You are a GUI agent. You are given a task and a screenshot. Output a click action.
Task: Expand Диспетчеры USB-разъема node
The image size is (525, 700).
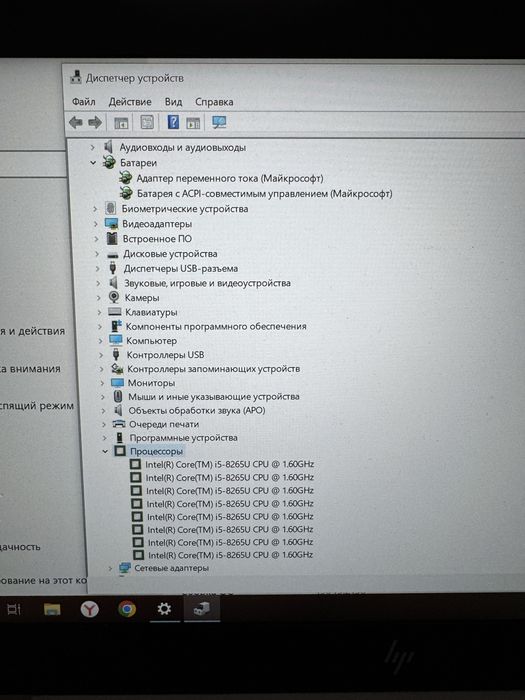click(x=98, y=268)
